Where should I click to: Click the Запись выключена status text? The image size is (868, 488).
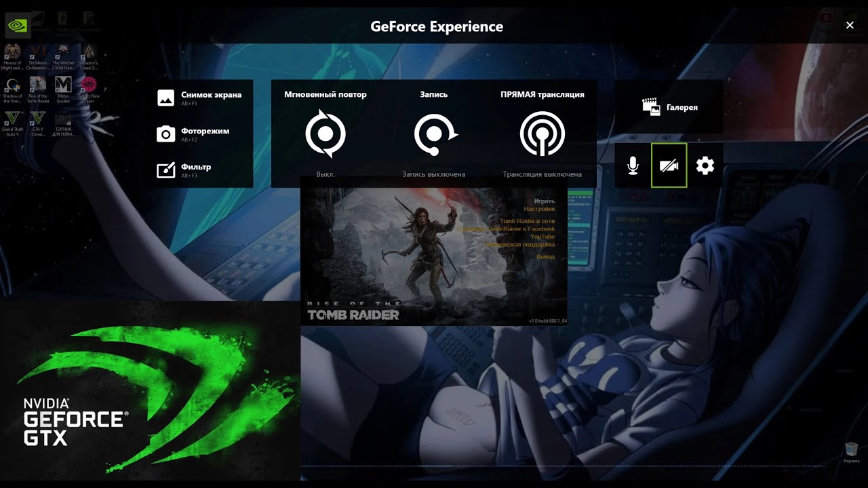(434, 174)
